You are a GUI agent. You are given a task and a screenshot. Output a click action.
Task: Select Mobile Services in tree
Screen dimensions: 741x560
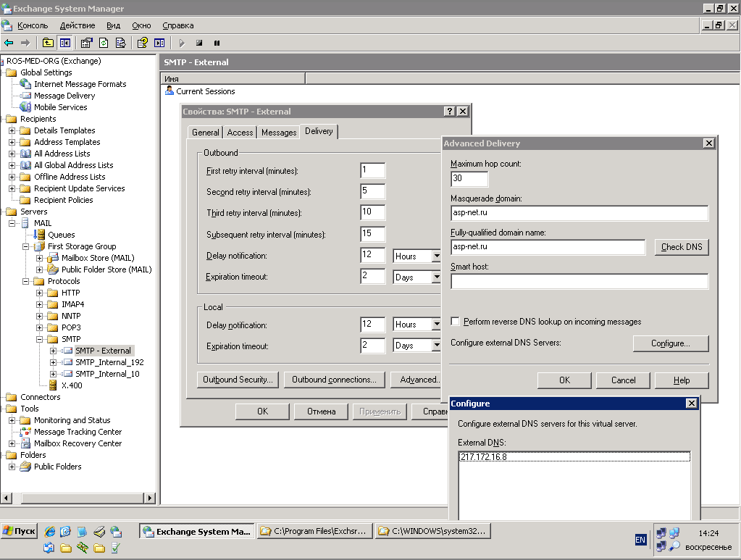(61, 107)
